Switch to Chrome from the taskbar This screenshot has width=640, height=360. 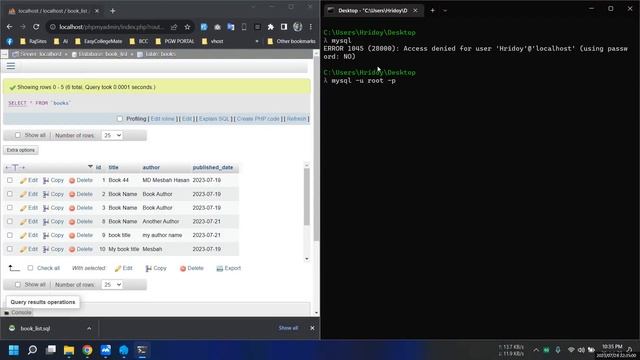[87, 350]
